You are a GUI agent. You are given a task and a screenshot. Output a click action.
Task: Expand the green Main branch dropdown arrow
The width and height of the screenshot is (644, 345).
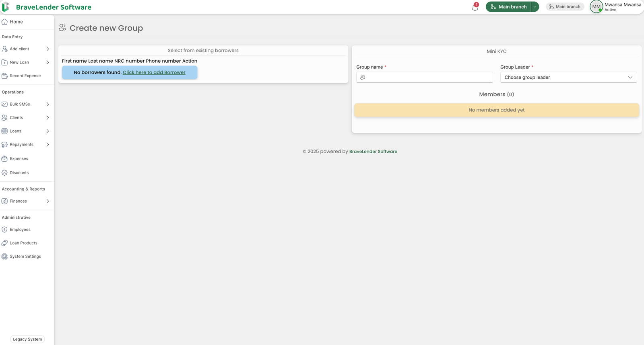(x=535, y=7)
